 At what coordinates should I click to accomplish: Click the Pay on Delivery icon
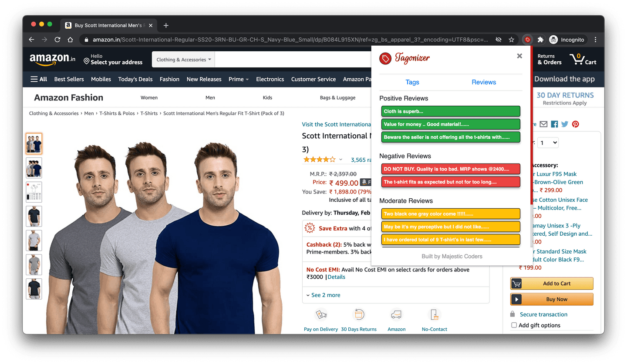tap(321, 314)
